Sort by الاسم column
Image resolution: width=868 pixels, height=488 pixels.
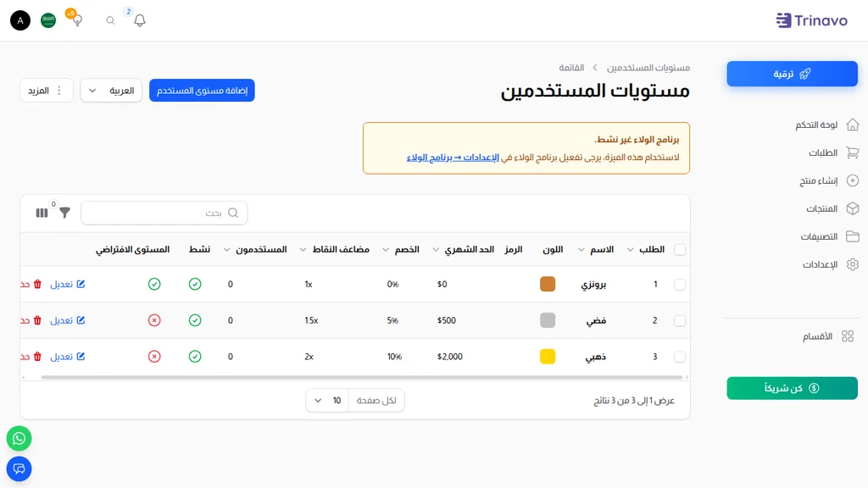596,250
